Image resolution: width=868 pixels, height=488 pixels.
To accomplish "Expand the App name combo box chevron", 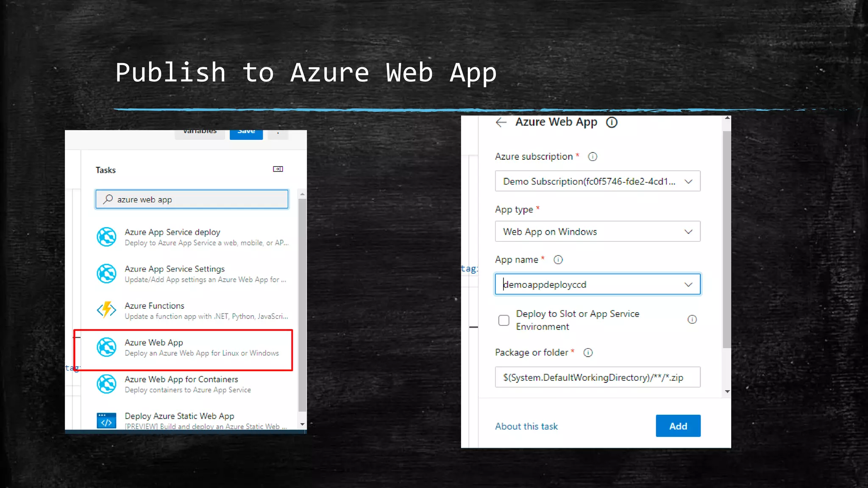I will [x=688, y=284].
